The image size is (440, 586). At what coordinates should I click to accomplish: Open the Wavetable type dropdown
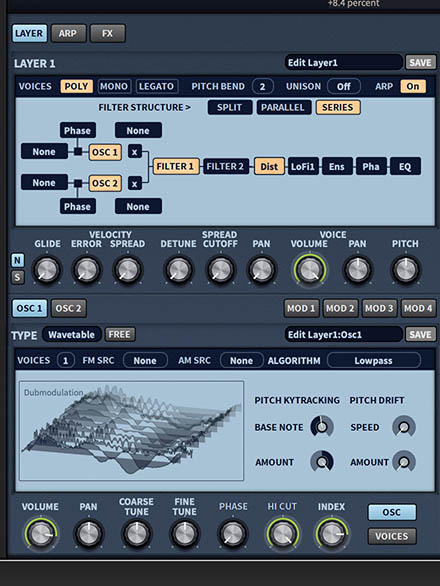71,334
